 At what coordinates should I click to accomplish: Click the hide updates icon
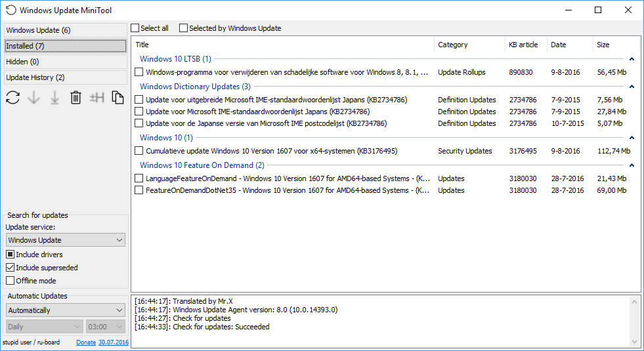pyautogui.click(x=97, y=98)
